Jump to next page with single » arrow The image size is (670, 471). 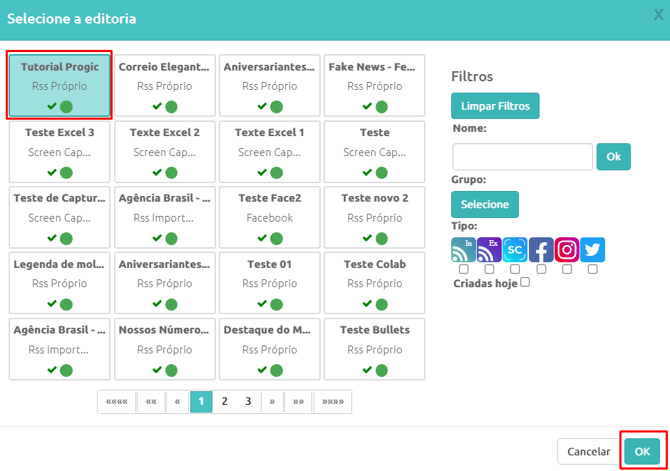pos(272,401)
